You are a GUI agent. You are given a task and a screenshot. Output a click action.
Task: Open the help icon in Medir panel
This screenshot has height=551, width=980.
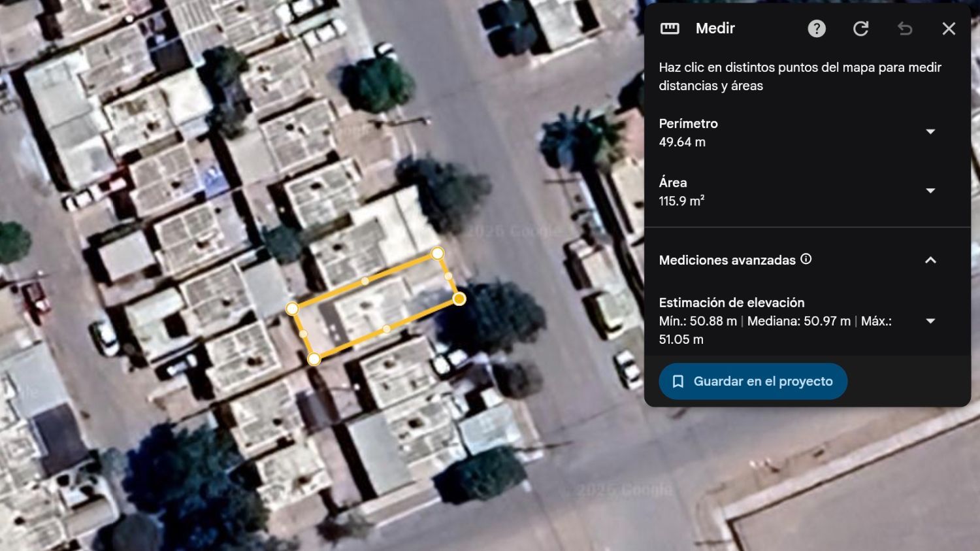[817, 29]
